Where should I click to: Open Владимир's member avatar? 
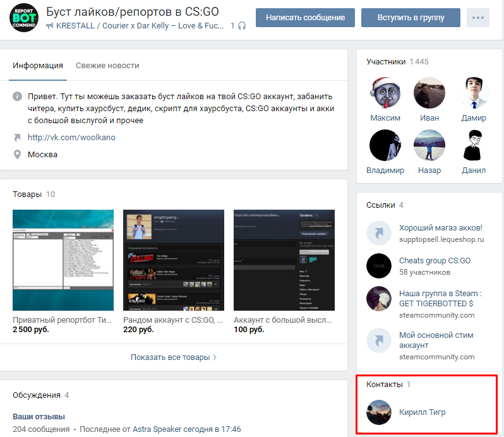[x=385, y=145]
